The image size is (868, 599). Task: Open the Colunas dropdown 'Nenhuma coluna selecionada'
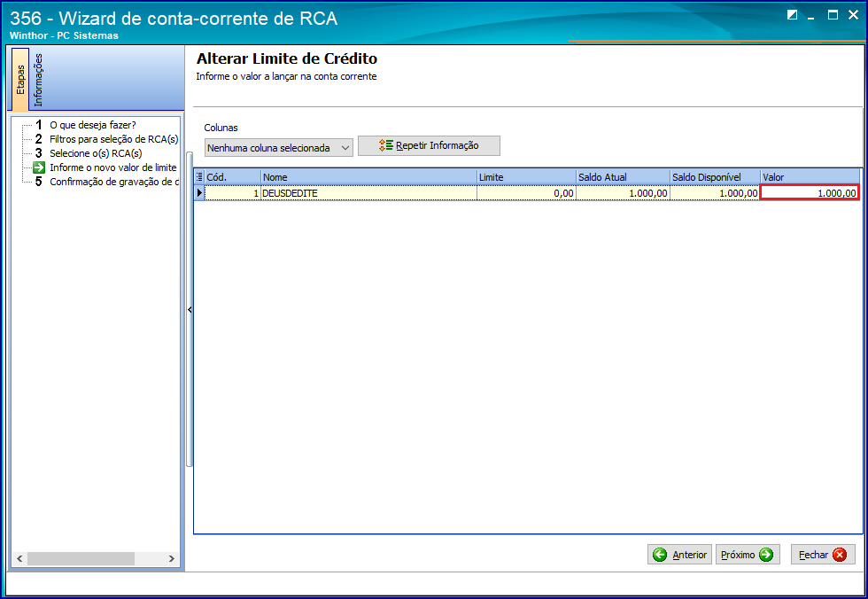tap(278, 148)
